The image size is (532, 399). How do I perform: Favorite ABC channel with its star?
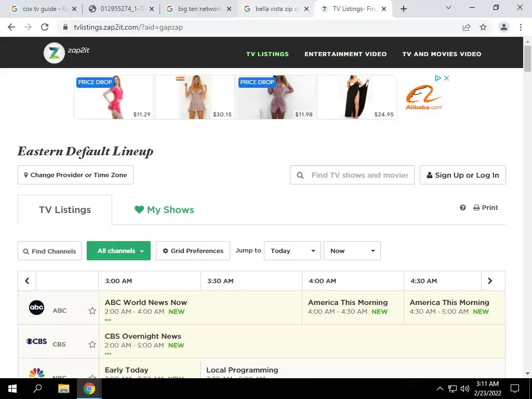[92, 311]
